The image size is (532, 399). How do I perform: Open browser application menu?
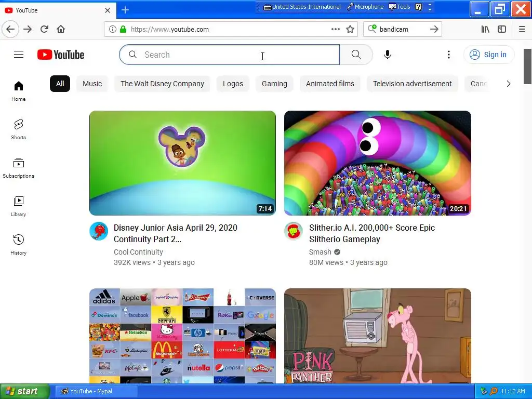tap(522, 29)
